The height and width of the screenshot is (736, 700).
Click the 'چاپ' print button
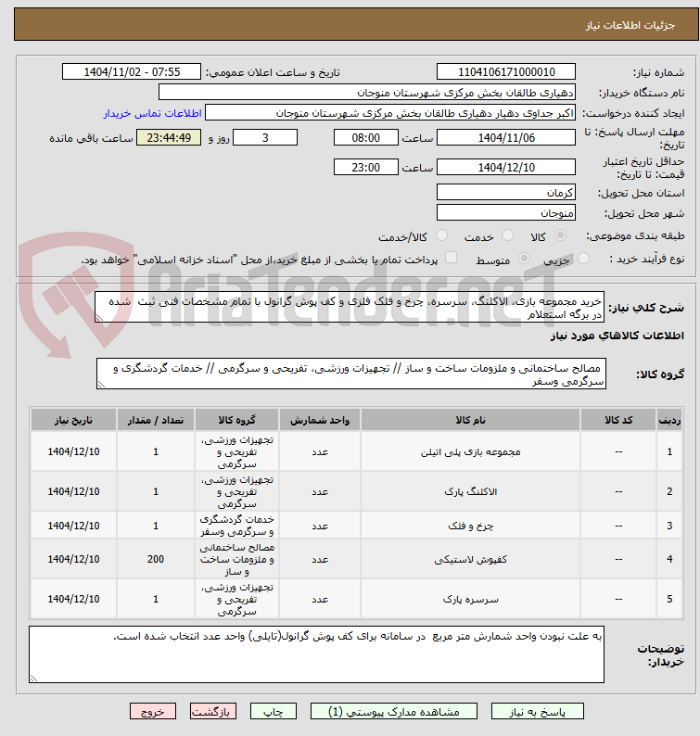(274, 712)
